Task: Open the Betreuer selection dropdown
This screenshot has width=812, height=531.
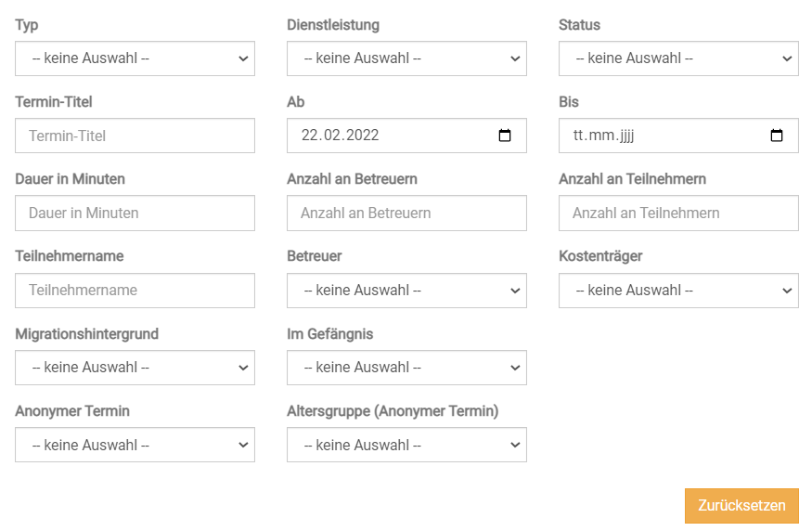Action: click(406, 291)
